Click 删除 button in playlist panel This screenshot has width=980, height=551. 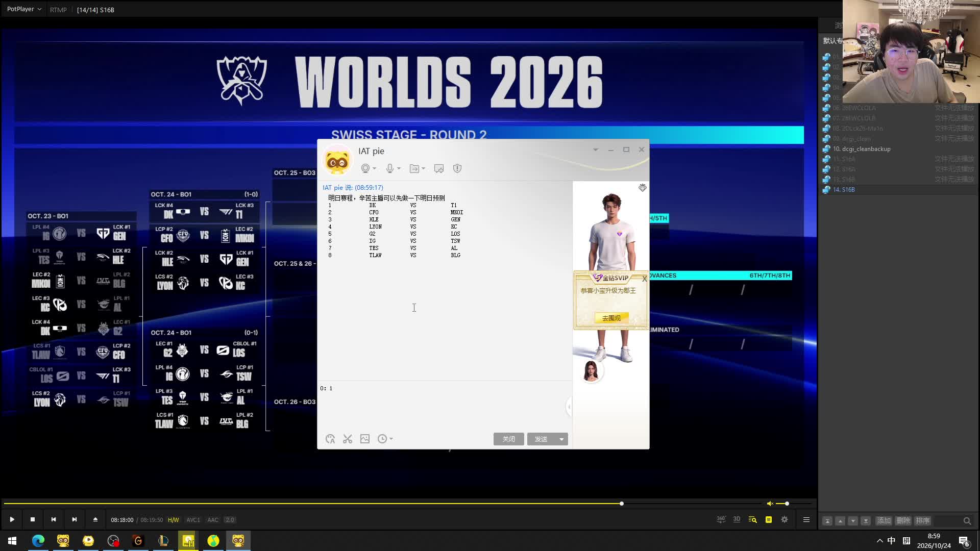[x=903, y=521]
